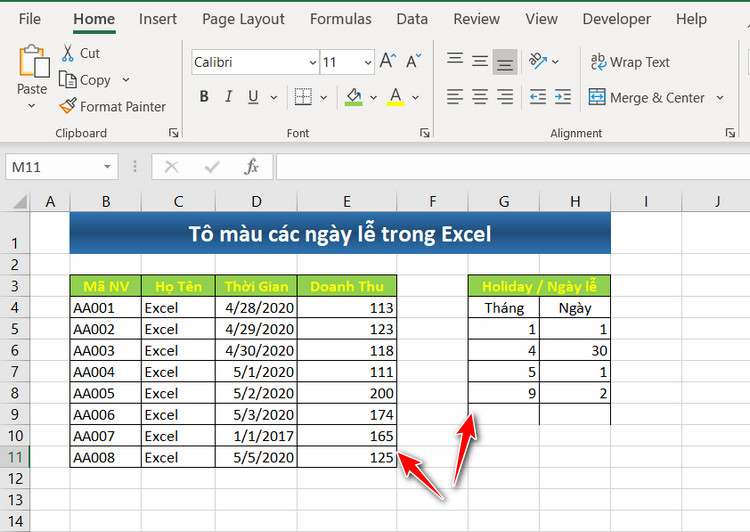Click the Copy icon
Viewport: 750px width, 532px height.
point(67,79)
